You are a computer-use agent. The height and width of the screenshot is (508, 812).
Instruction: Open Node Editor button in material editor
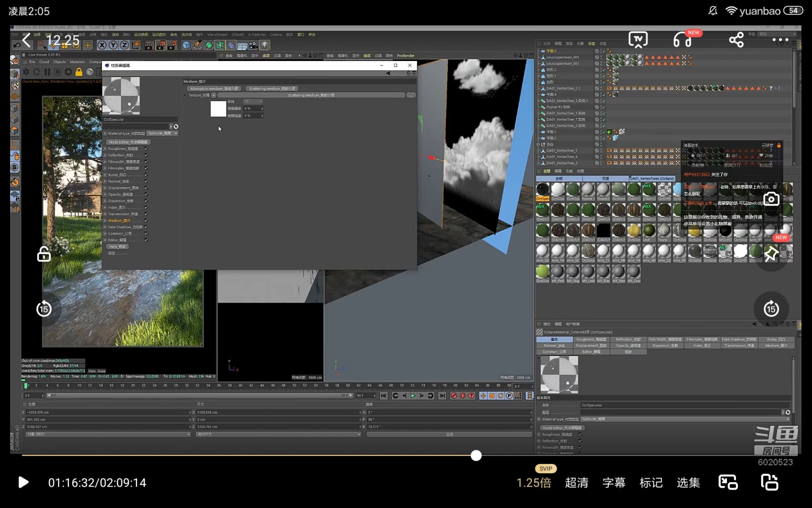tap(128, 142)
